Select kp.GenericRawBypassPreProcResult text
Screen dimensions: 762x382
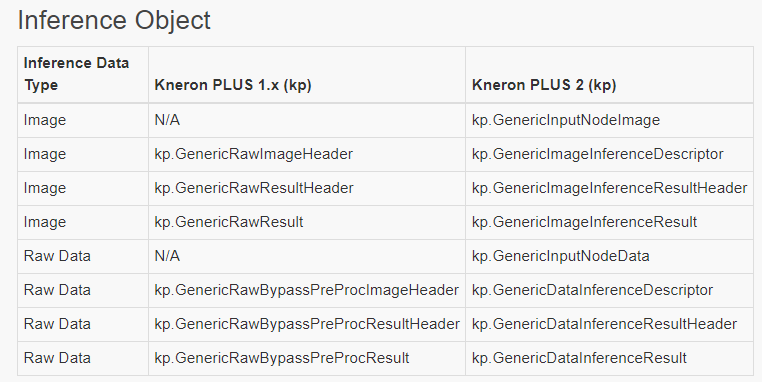282,358
